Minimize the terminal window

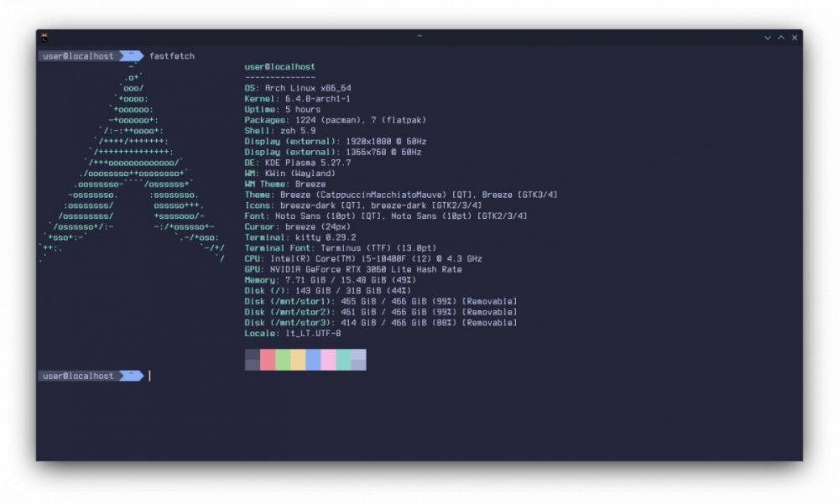(x=768, y=38)
